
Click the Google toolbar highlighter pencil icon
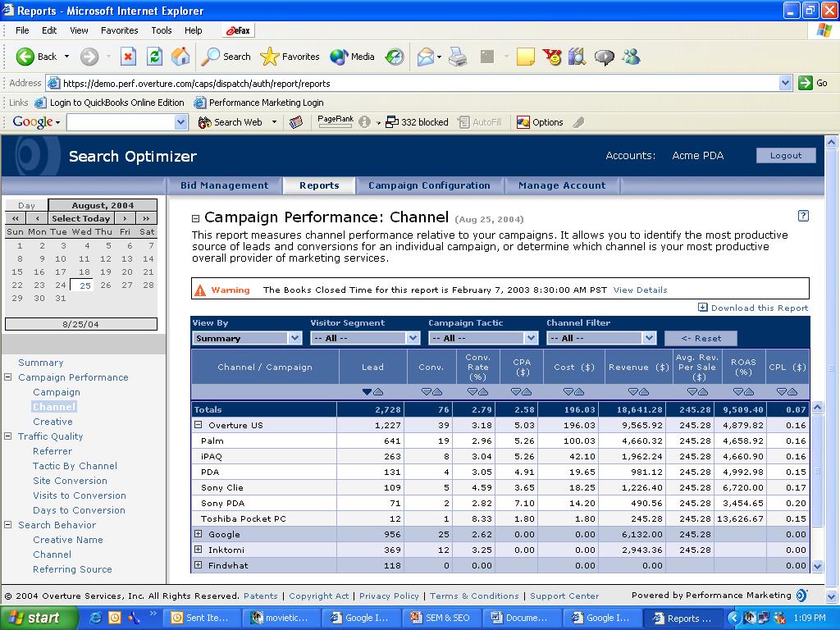pos(578,122)
